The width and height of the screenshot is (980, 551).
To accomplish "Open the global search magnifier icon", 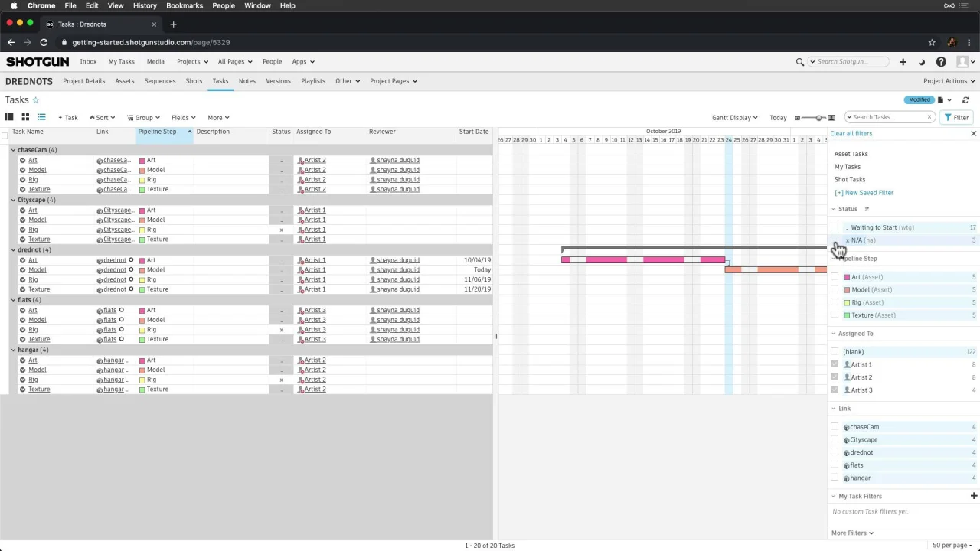I will 800,62.
